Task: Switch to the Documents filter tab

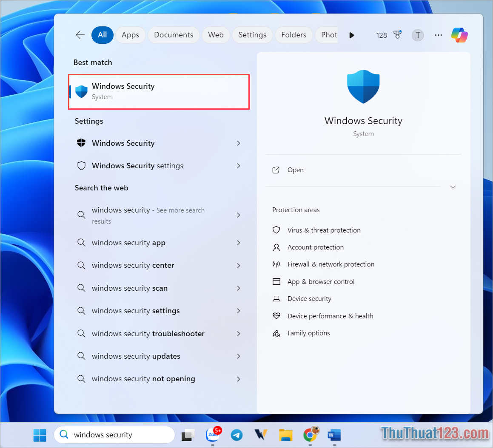Action: 174,35
